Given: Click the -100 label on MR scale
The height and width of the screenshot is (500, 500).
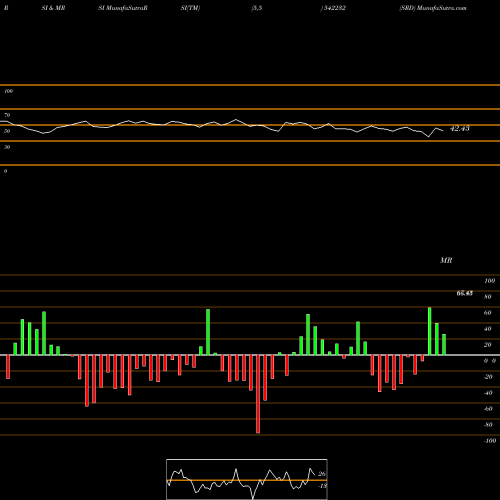Looking at the screenshot, I should [490, 441].
